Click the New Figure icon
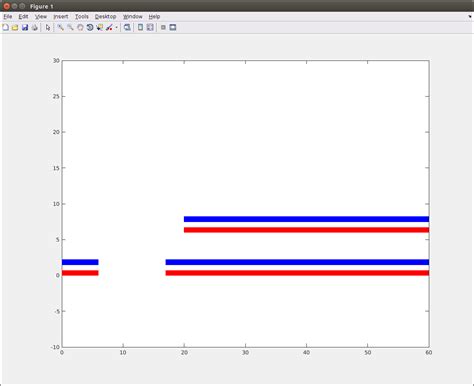Screen dimensions: 474x386 [x=5, y=27]
